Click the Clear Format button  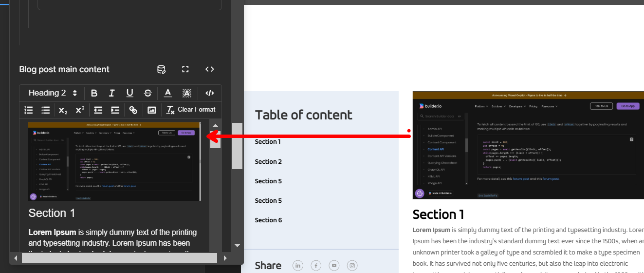point(191,110)
